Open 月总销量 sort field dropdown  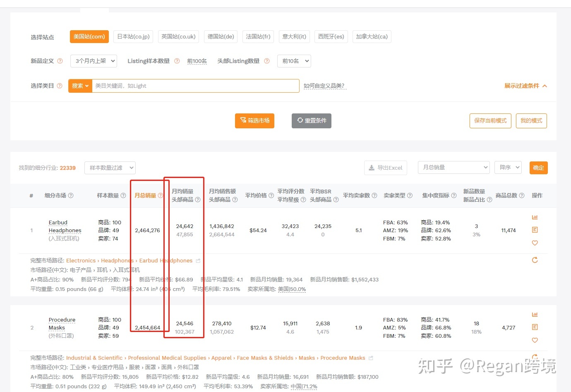click(x=454, y=167)
